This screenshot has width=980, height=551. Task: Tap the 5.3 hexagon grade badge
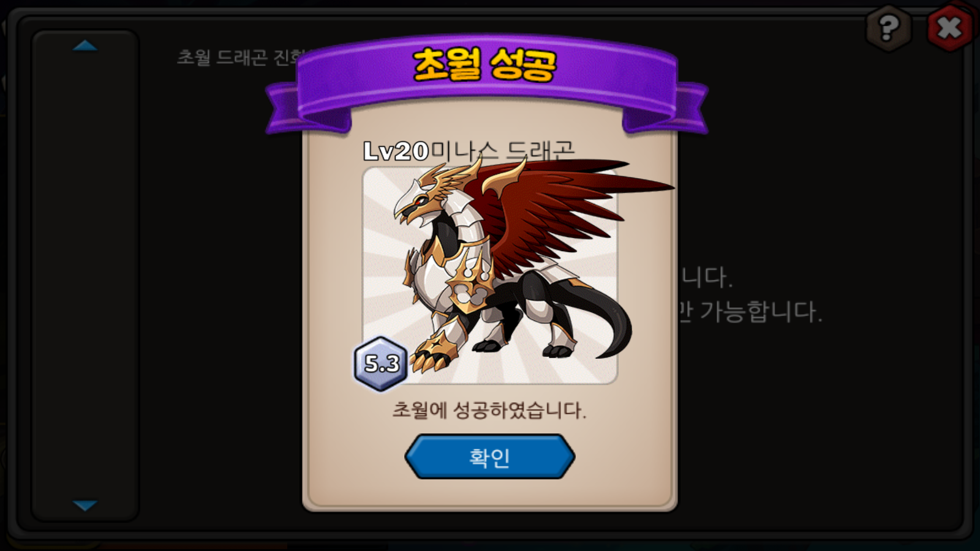pos(381,364)
